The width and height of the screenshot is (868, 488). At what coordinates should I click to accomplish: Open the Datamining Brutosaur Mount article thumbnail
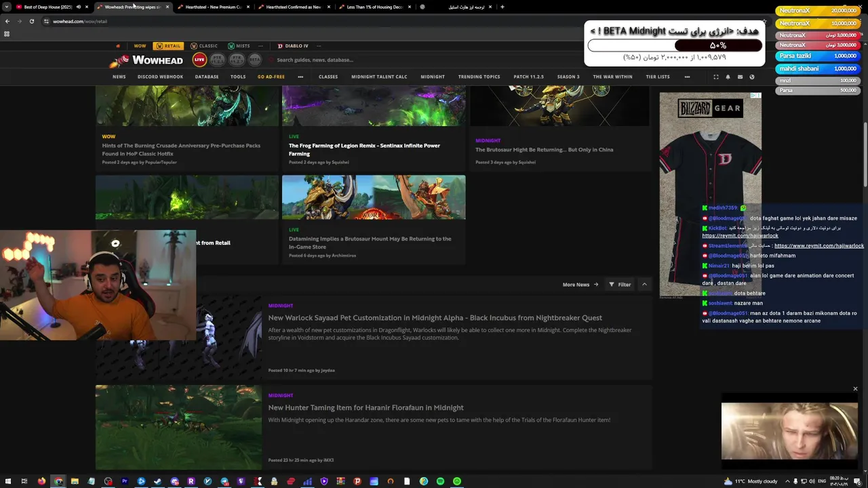[374, 197]
